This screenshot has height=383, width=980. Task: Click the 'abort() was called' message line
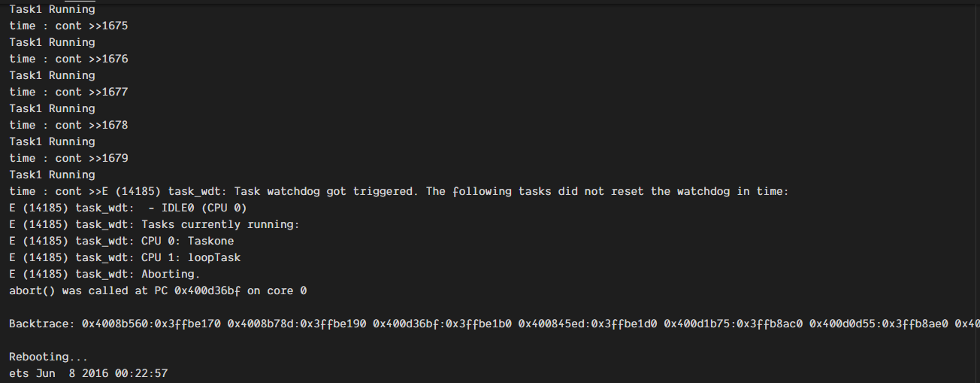[158, 290]
